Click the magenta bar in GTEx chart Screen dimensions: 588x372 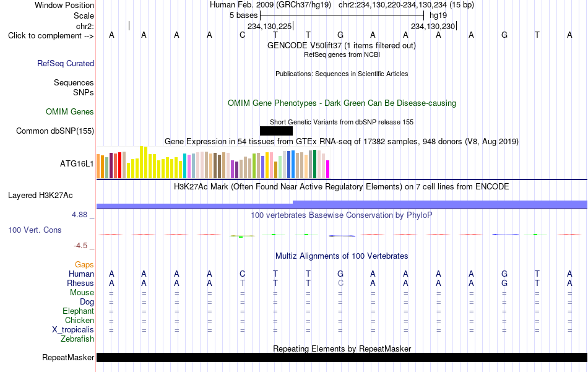point(328,169)
